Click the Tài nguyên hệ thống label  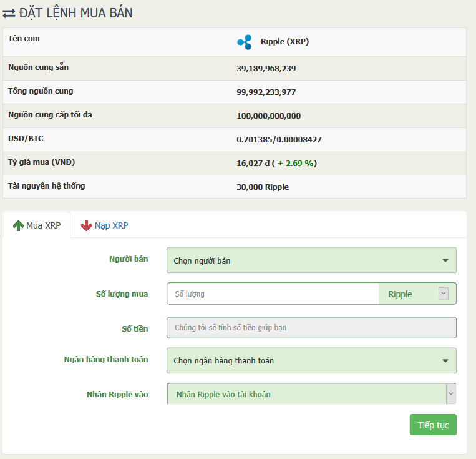coord(46,186)
